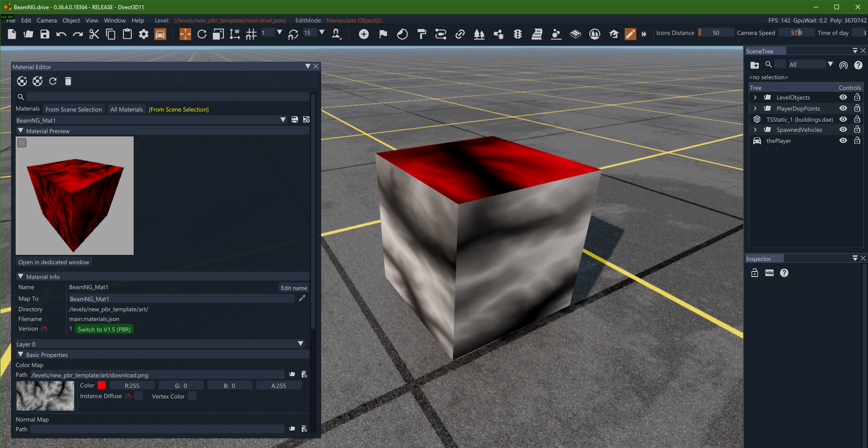Open editor preferences with the gear icon

click(144, 34)
